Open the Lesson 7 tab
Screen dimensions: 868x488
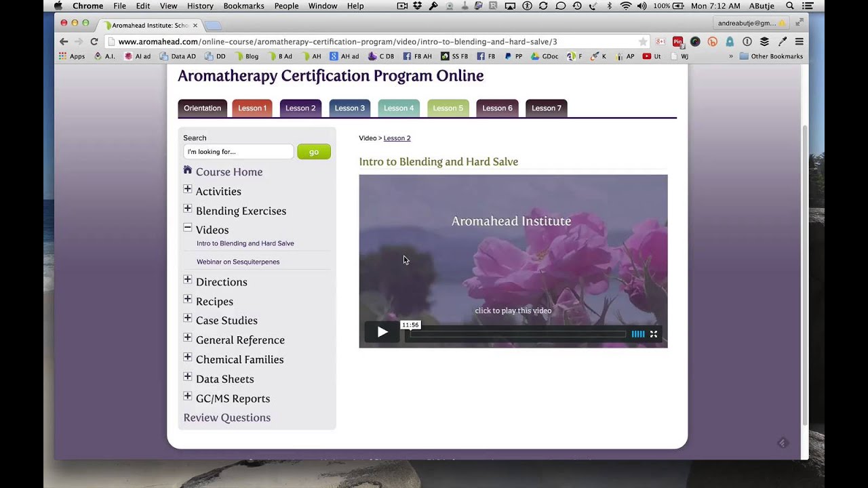click(x=547, y=108)
